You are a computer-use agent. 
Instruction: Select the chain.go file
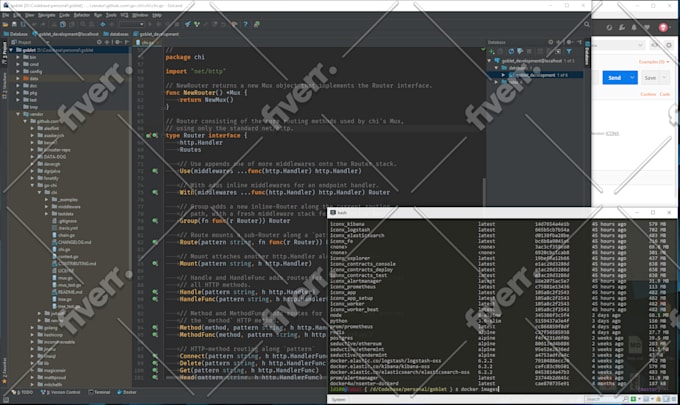click(64, 235)
